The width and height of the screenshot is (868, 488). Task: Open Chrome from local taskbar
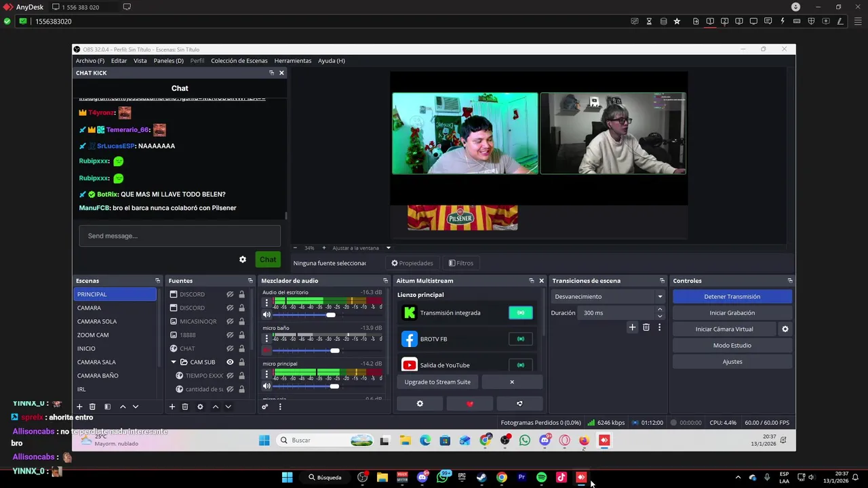tap(502, 477)
